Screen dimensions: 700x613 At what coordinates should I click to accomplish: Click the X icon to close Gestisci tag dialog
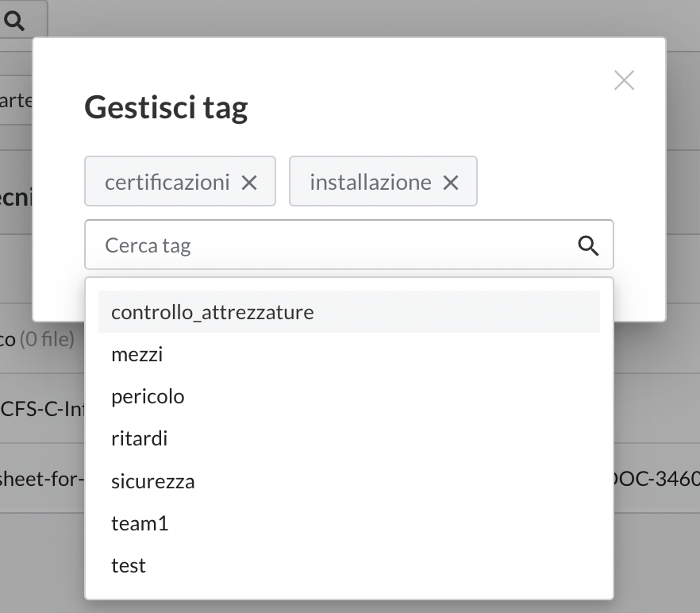(x=624, y=80)
